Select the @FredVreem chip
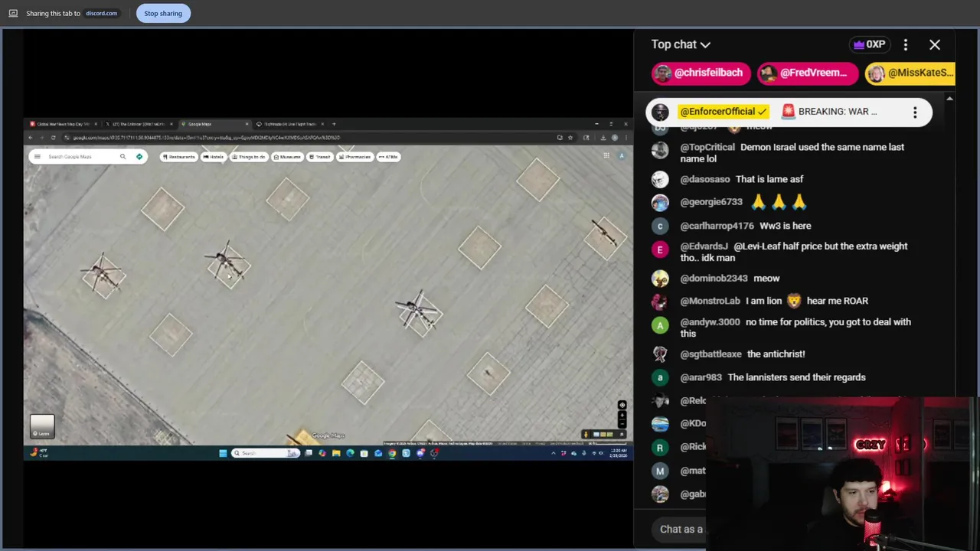 [806, 73]
